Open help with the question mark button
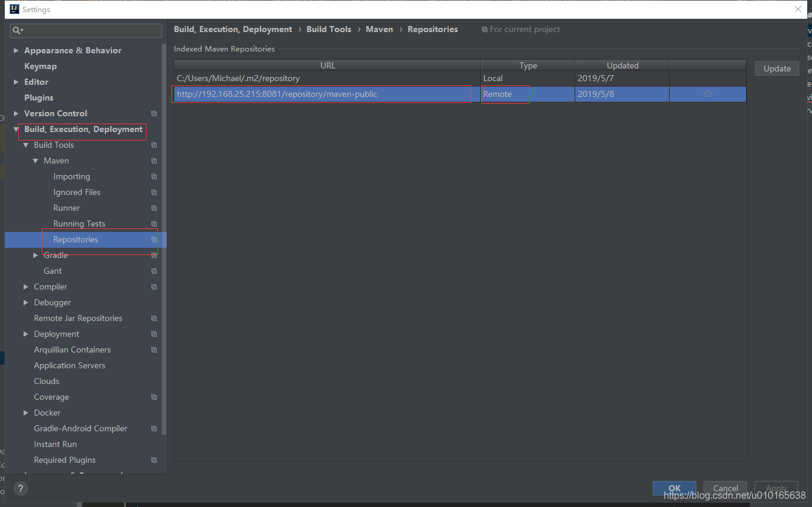 [x=21, y=488]
